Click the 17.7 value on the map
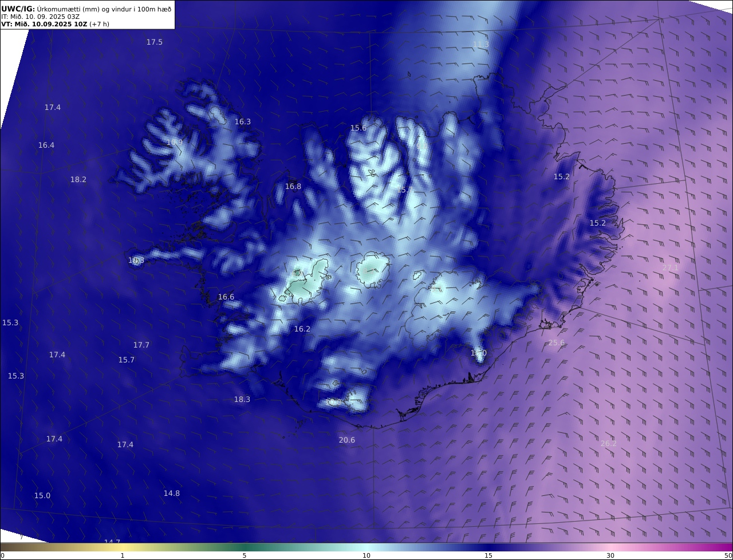The height and width of the screenshot is (560, 733). click(x=141, y=345)
